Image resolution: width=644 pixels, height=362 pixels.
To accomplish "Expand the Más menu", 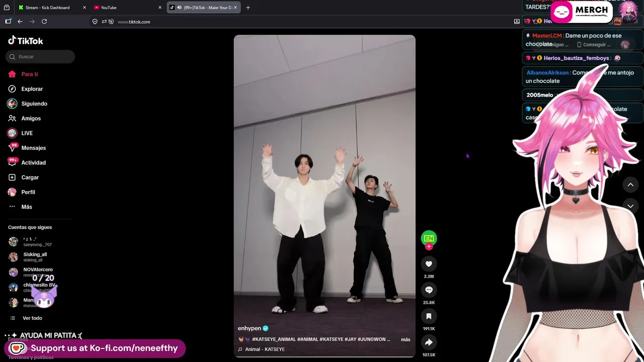I will [27, 207].
